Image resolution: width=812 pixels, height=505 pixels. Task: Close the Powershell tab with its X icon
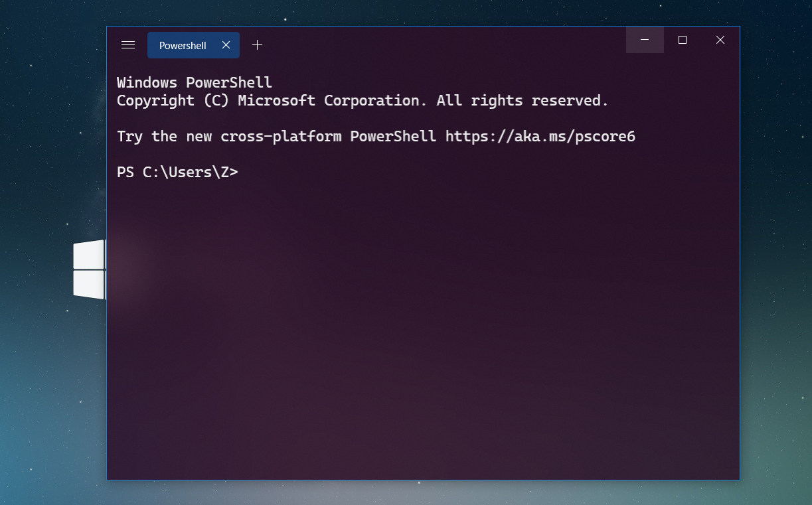[x=226, y=44]
